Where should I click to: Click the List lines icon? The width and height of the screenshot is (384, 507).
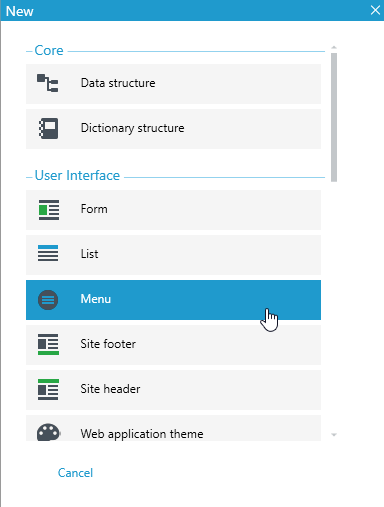(48, 253)
